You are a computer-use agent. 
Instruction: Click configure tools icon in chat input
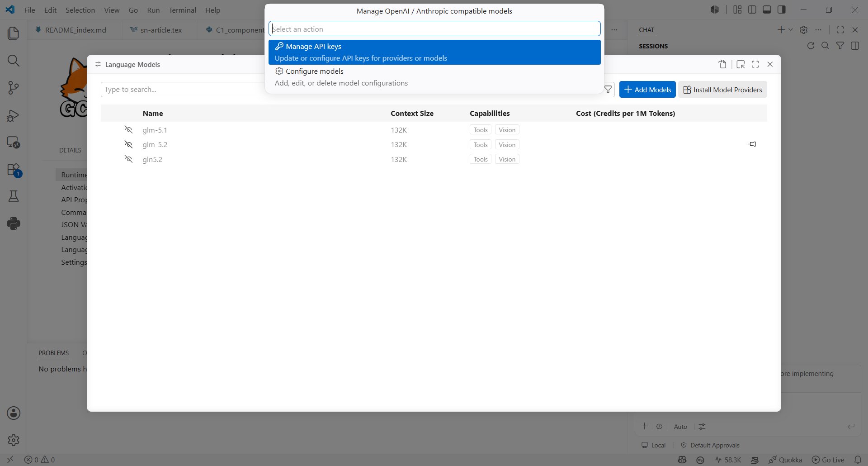click(x=702, y=427)
